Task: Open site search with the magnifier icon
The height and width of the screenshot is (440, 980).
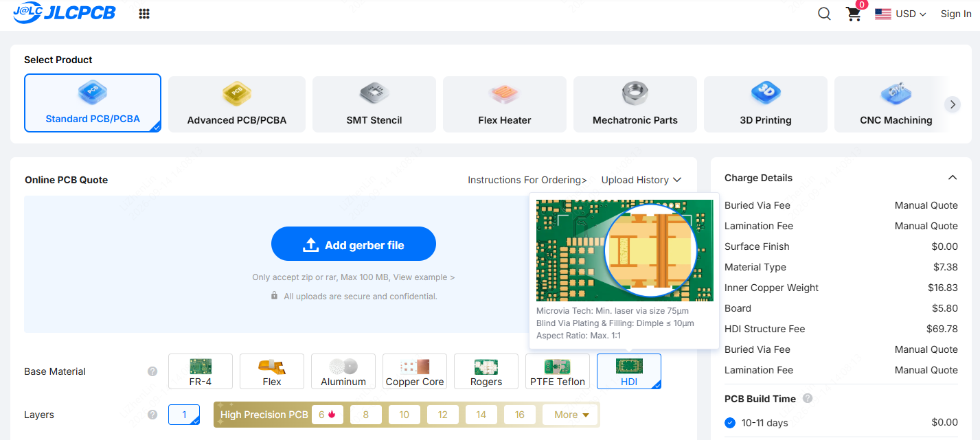Action: coord(824,14)
